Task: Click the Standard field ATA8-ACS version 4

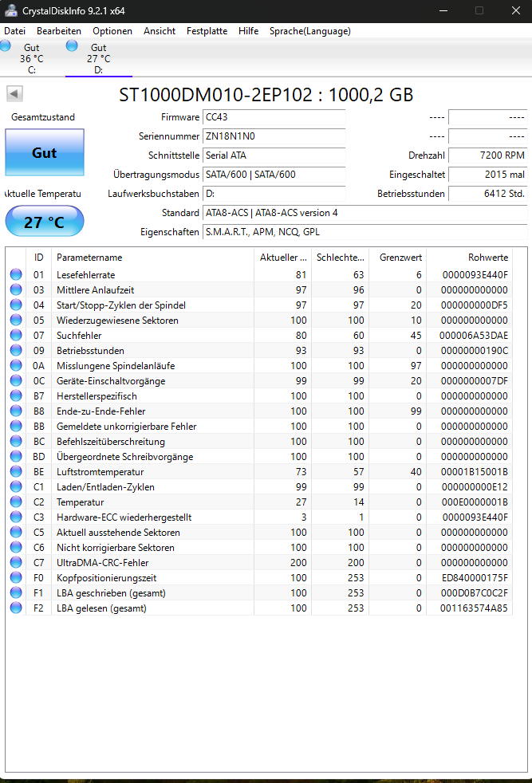Action: click(365, 213)
